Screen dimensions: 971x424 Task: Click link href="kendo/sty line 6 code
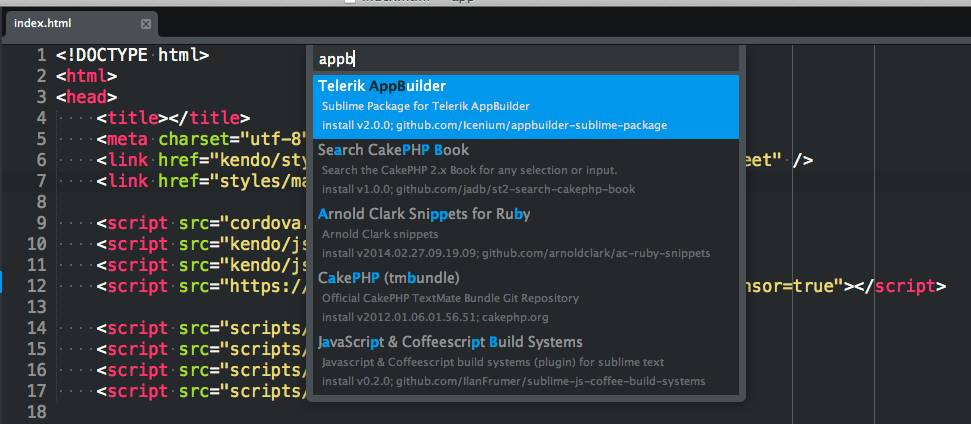tap(202, 160)
